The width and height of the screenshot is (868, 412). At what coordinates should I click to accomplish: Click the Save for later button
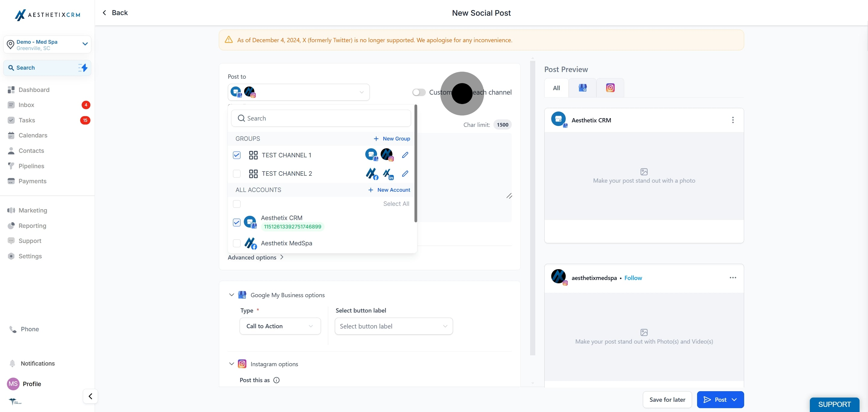pos(667,400)
